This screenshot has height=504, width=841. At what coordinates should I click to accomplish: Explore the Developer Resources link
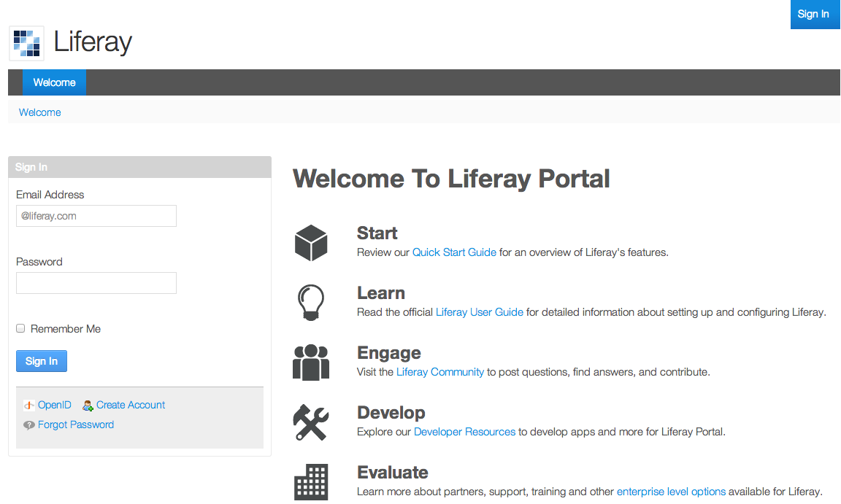point(464,431)
